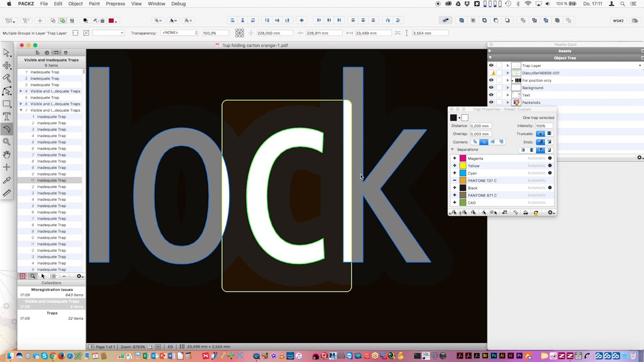The width and height of the screenshot is (644, 362).
Task: Select the Text tool
Action: click(x=7, y=116)
